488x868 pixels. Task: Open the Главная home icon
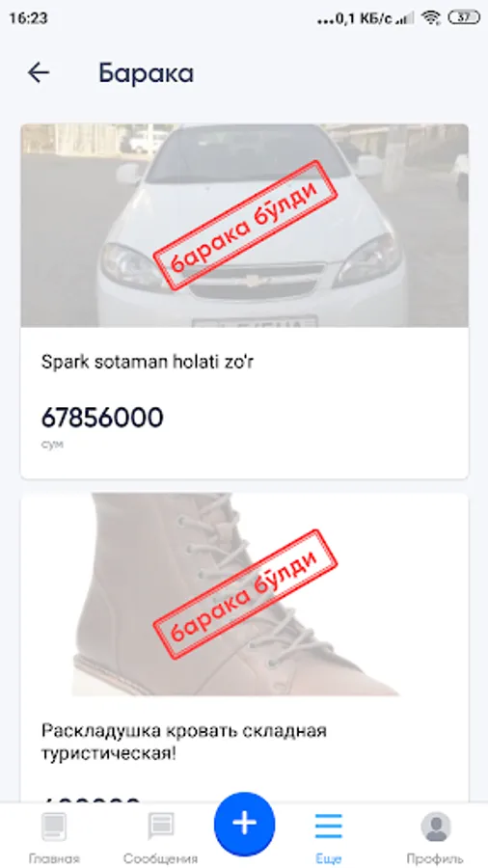54,827
